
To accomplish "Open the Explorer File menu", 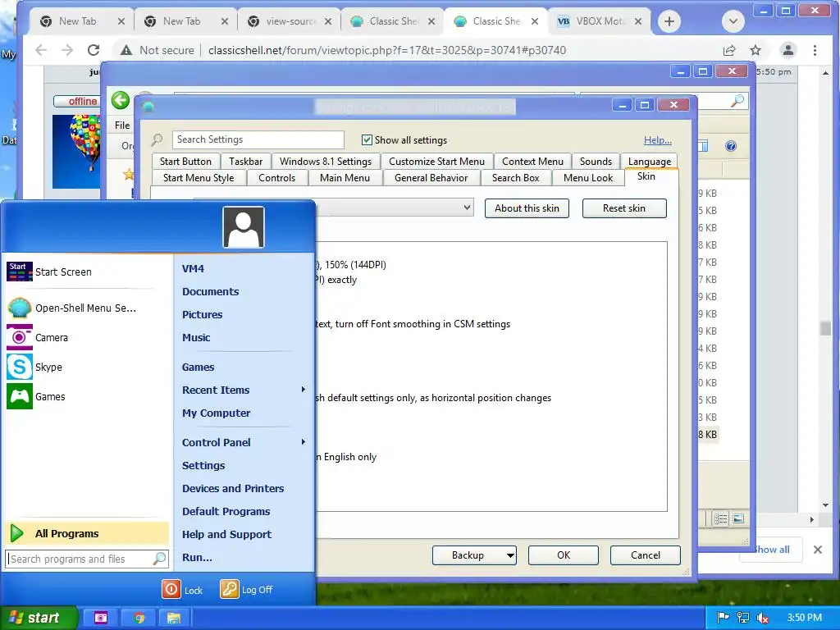I will click(x=122, y=126).
